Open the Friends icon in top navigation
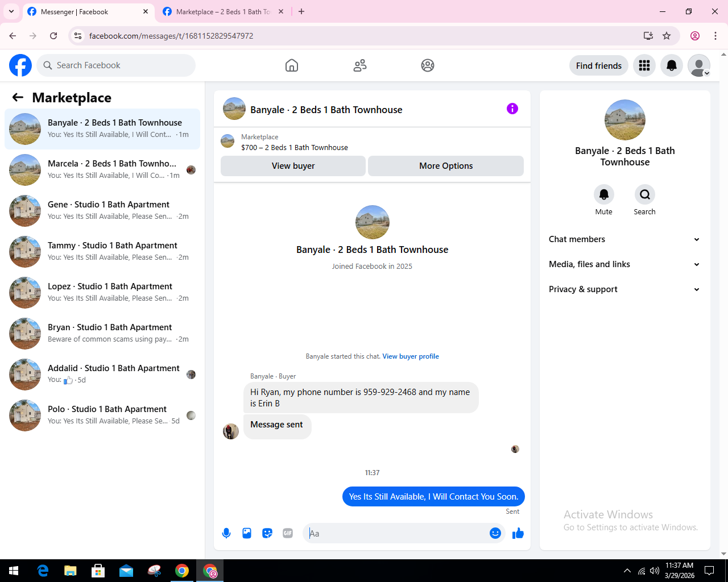This screenshot has height=582, width=728. click(x=360, y=65)
